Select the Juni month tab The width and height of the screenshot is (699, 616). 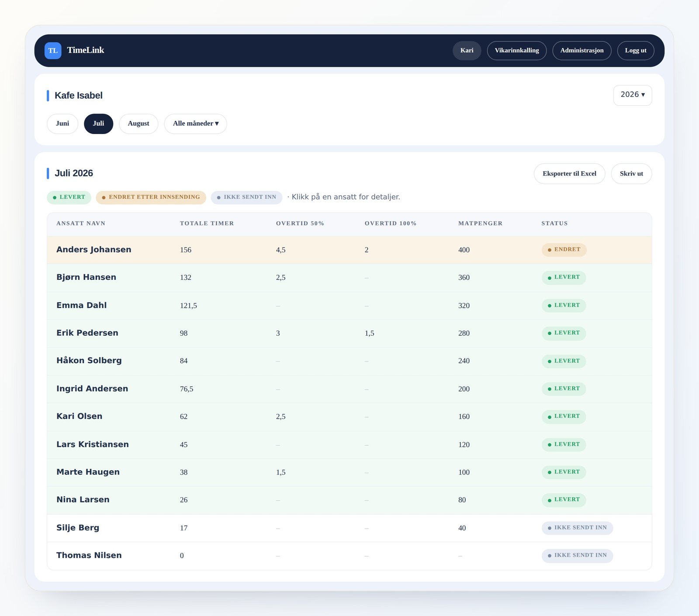coord(62,124)
